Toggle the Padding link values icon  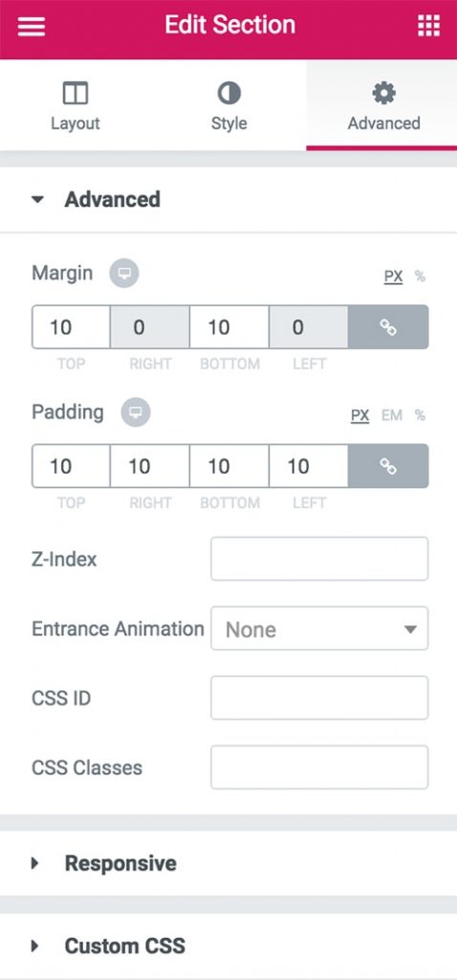(388, 466)
